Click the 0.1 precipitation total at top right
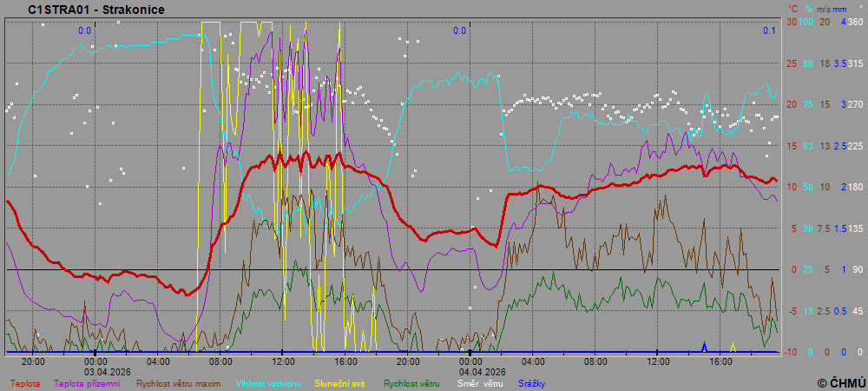 (x=769, y=30)
